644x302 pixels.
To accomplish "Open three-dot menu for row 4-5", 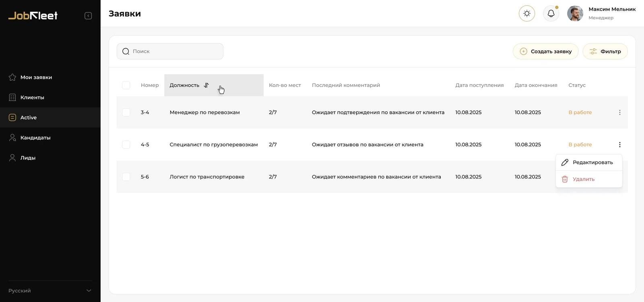I will [x=619, y=145].
